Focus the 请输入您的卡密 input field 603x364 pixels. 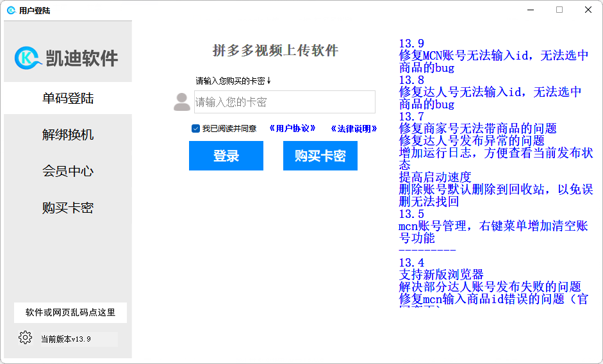click(285, 102)
